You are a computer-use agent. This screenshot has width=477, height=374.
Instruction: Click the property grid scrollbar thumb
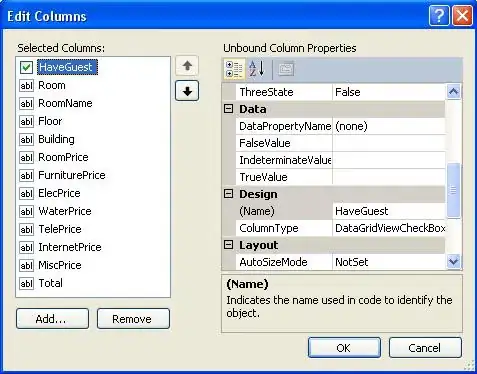453,190
